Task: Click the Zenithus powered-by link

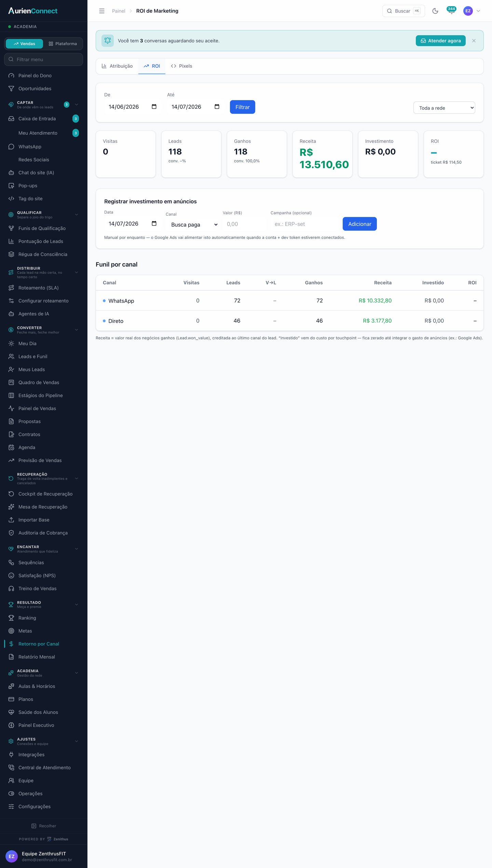Action: coord(58,839)
